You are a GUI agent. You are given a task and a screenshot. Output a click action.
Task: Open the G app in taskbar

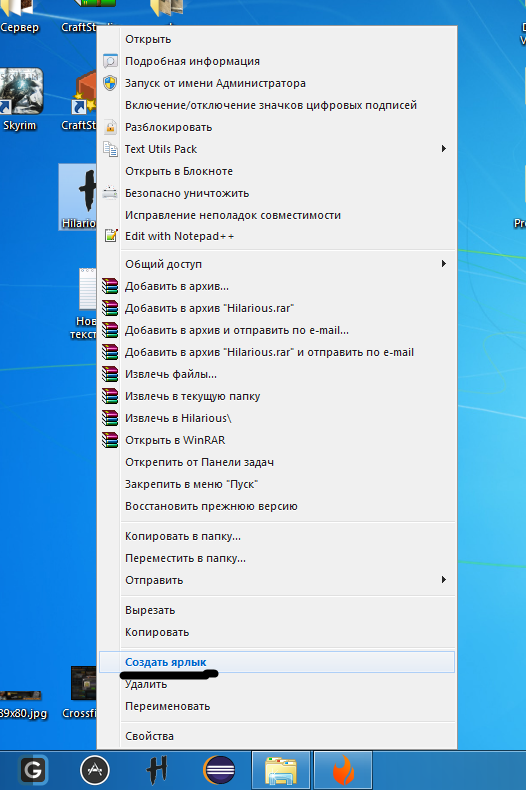pos(33,770)
